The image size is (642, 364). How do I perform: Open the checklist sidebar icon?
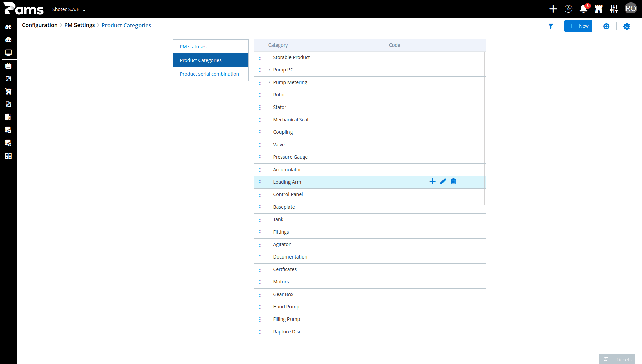point(8,130)
